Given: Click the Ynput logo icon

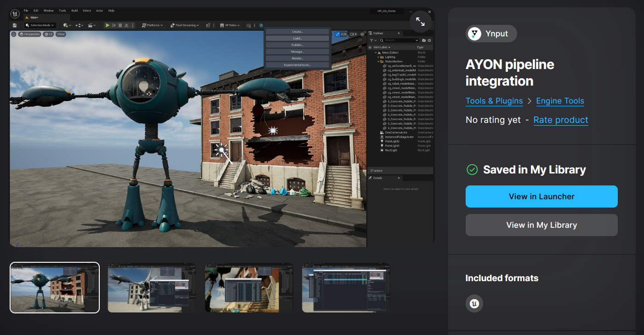Looking at the screenshot, I should 474,34.
